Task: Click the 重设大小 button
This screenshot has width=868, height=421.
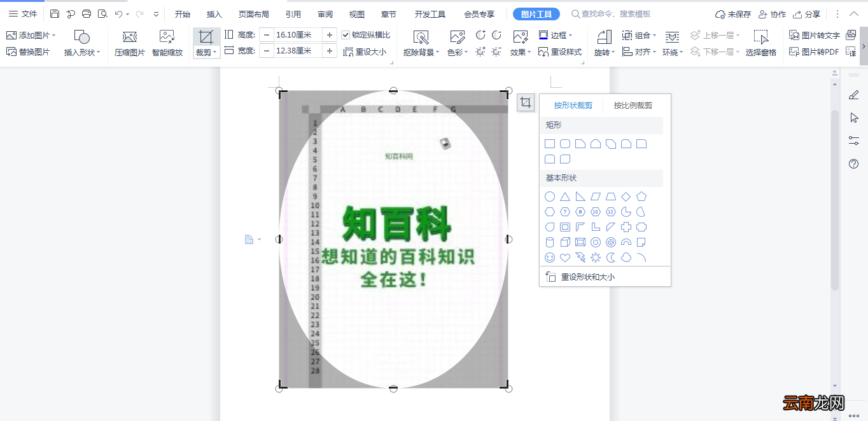Action: pyautogui.click(x=365, y=52)
